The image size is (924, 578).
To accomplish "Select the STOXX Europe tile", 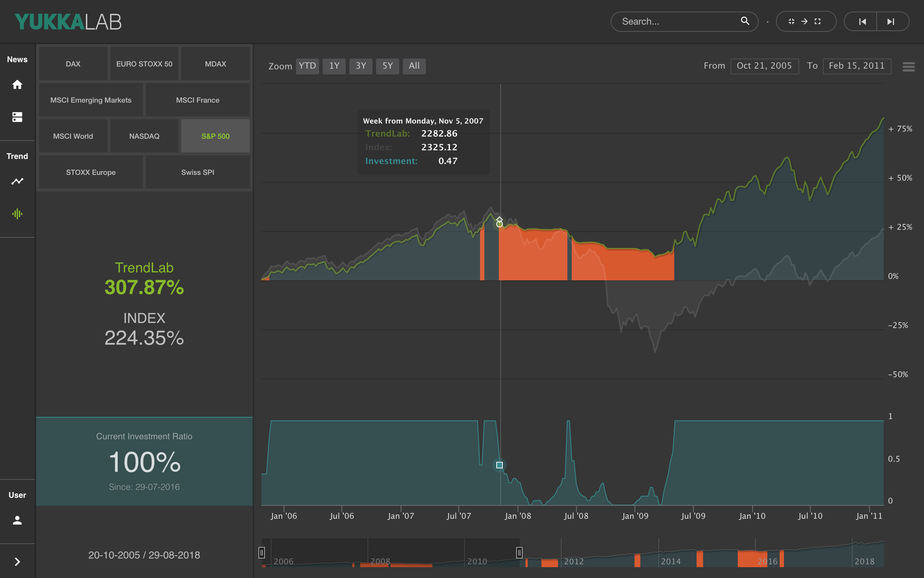I will [x=91, y=172].
